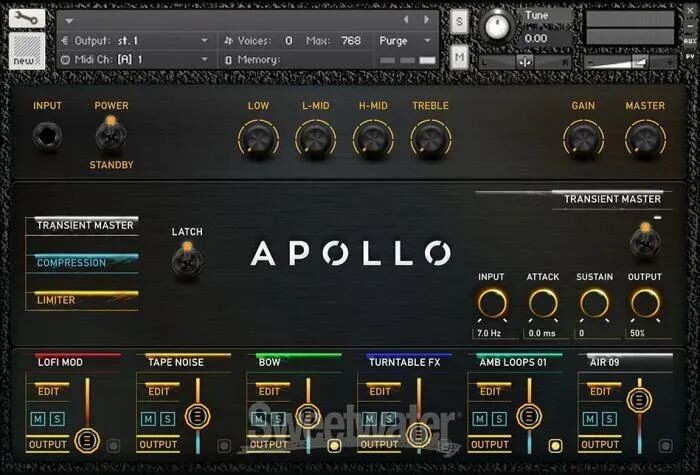Select the Limiter effect tab
Screen dimensions: 700x475
tap(82, 299)
